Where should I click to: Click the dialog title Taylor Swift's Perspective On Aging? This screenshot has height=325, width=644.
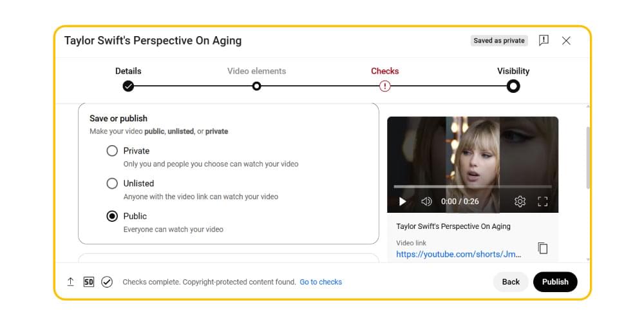[153, 41]
